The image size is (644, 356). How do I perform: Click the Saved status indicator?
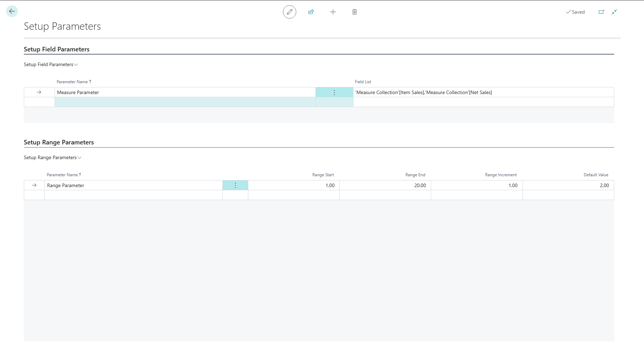(575, 12)
